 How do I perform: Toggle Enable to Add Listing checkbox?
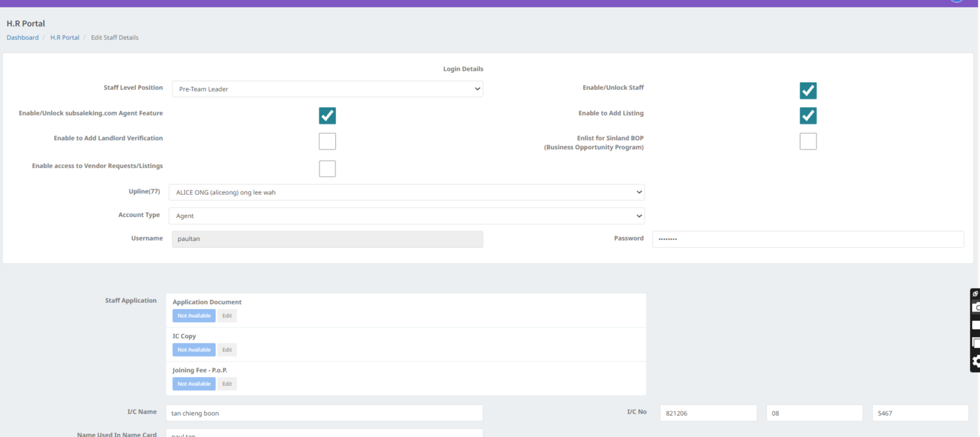point(808,116)
